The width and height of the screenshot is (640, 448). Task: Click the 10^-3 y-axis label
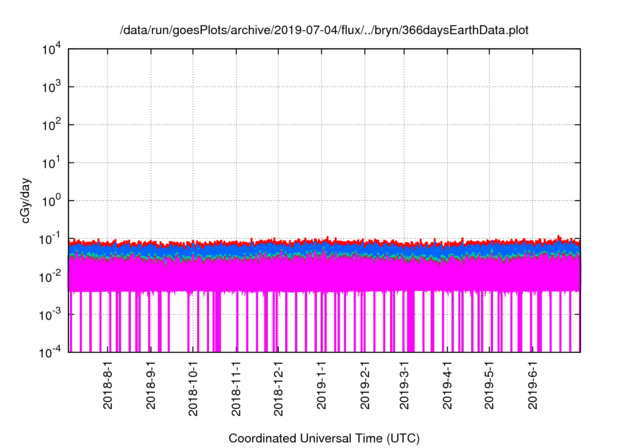50,315
